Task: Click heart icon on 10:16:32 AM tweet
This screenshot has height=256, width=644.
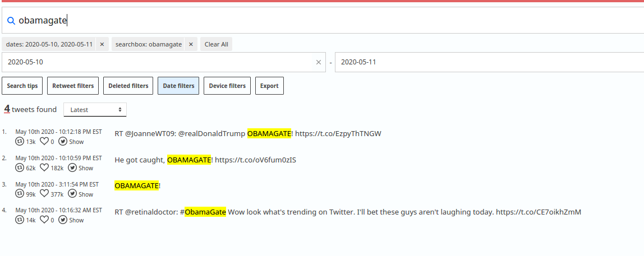Action: click(x=44, y=220)
